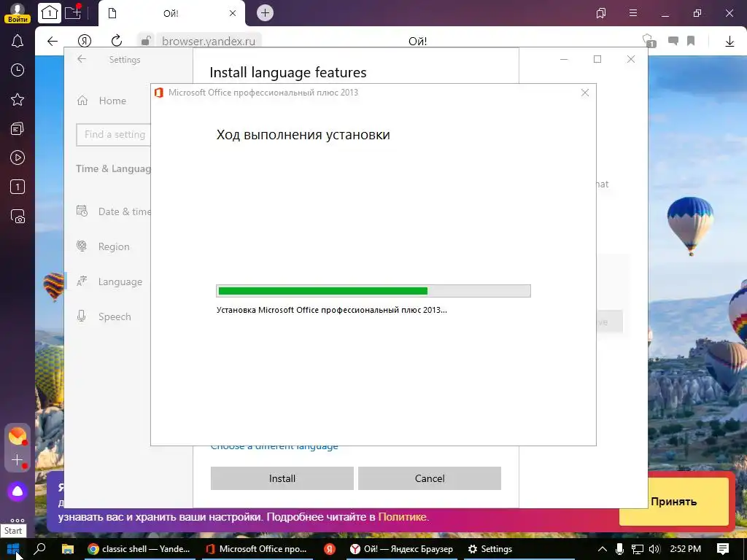Open downloads with the download arrow icon
747x560 pixels.
tap(729, 42)
